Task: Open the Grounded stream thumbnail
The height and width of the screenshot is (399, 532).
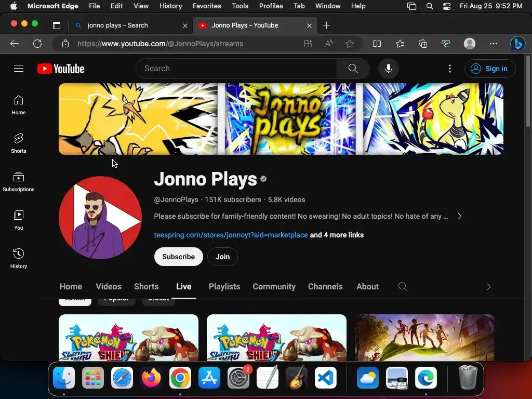Action: tap(424, 338)
